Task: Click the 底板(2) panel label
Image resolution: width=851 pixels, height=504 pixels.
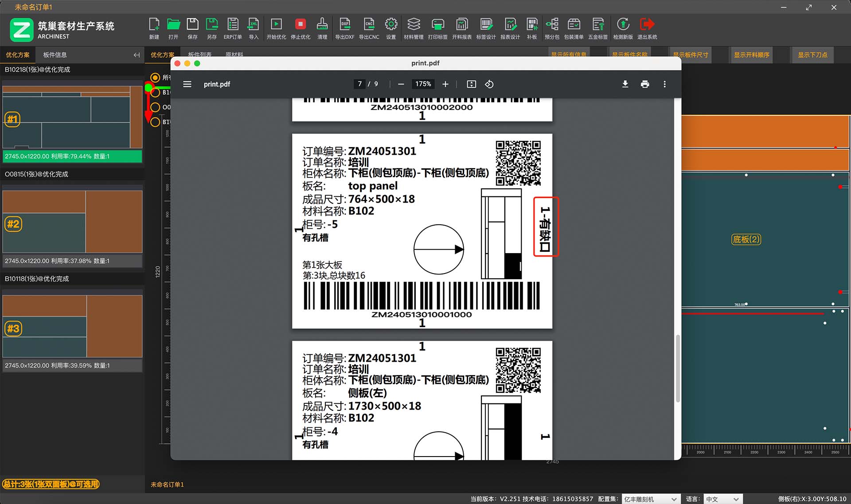Action: pyautogui.click(x=746, y=239)
